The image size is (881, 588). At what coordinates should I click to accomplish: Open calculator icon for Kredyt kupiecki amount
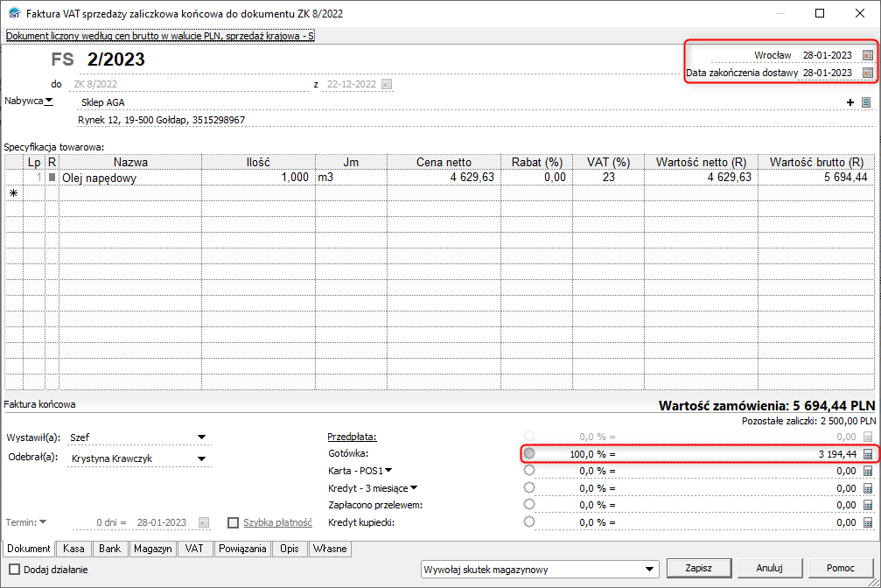[868, 522]
